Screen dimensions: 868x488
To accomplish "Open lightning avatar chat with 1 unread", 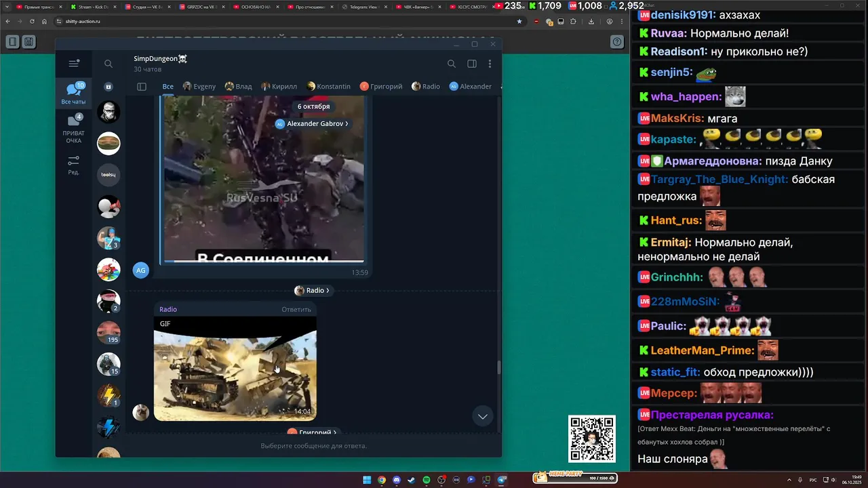I will [x=108, y=395].
